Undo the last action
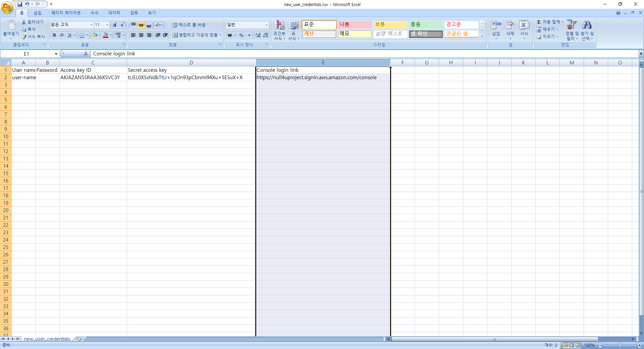This screenshot has width=644, height=349. (x=27, y=4)
